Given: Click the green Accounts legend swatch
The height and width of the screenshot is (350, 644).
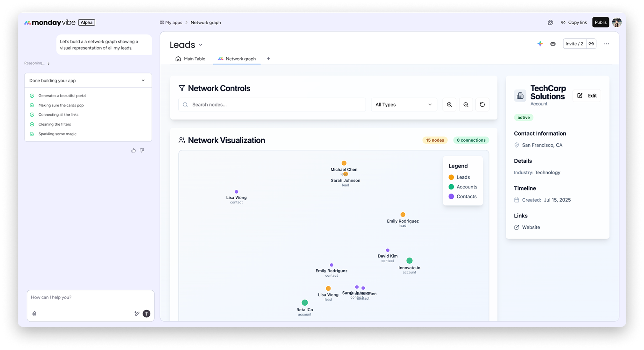Looking at the screenshot, I should point(451,187).
